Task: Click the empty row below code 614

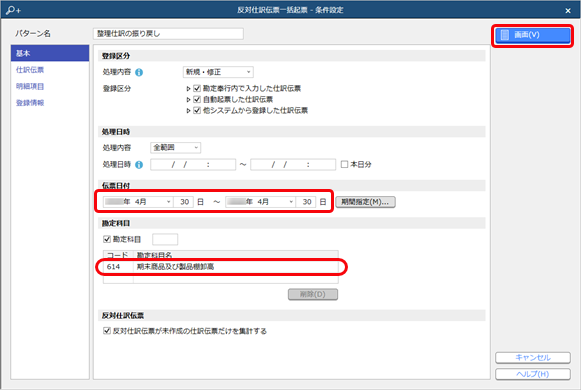Action: 220,280
